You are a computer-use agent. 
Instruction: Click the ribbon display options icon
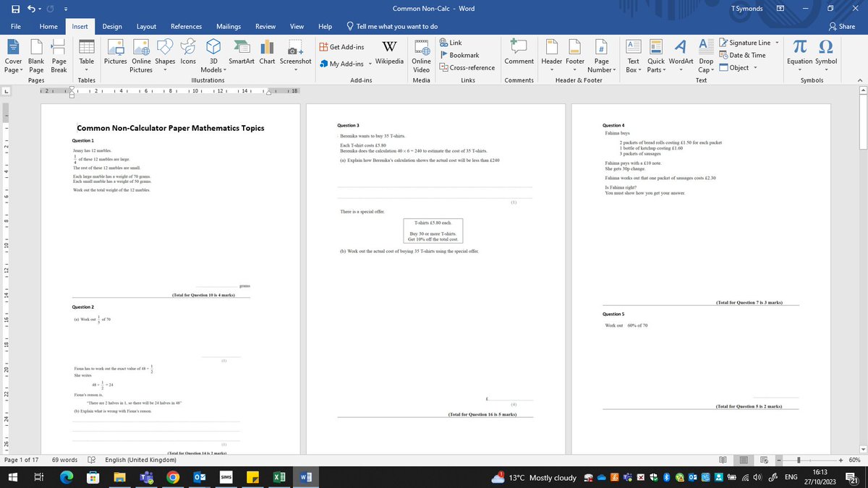[780, 9]
